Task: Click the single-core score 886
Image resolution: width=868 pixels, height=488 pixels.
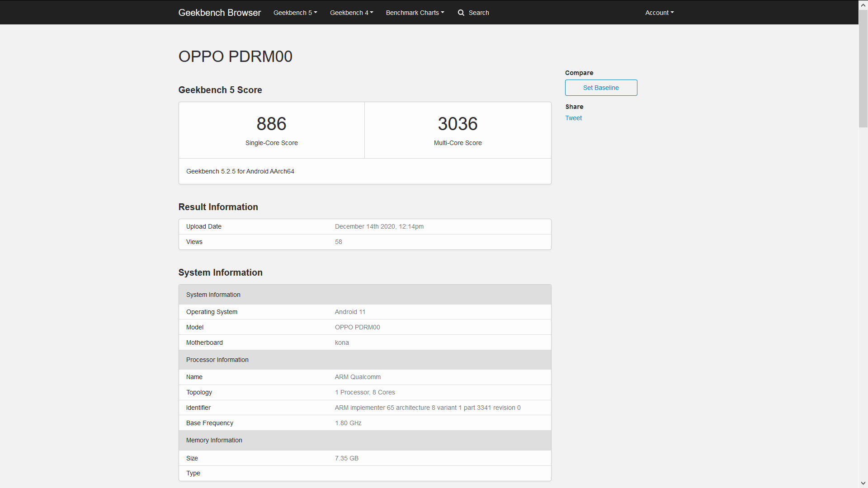Action: [271, 124]
